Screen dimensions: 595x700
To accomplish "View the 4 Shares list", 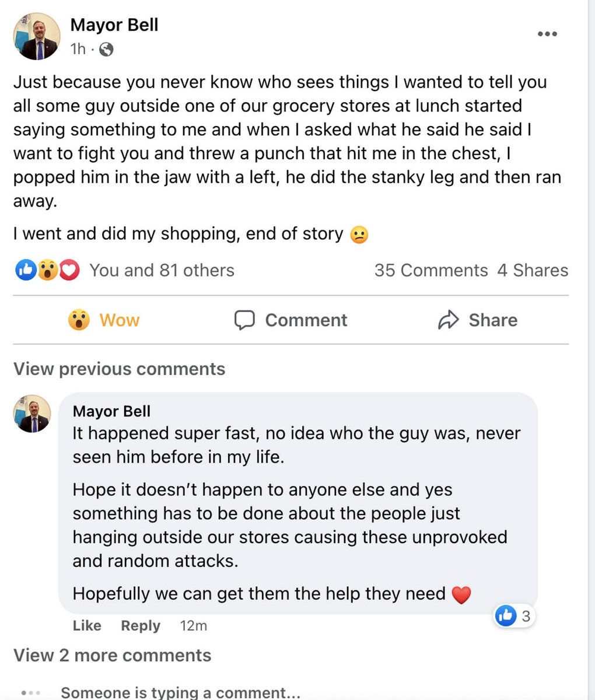I will (532, 271).
